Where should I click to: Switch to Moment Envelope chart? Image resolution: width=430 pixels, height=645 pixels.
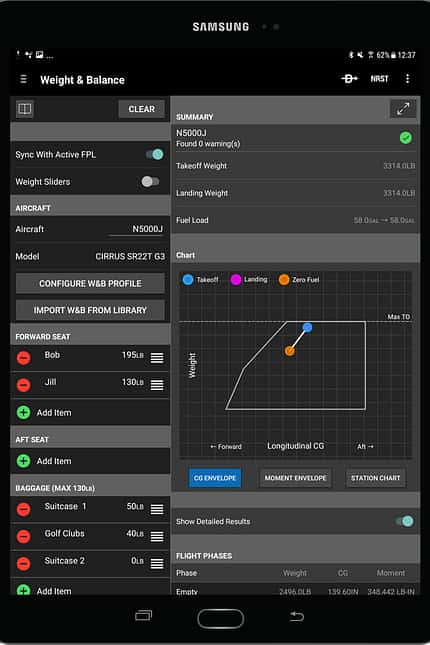295,478
